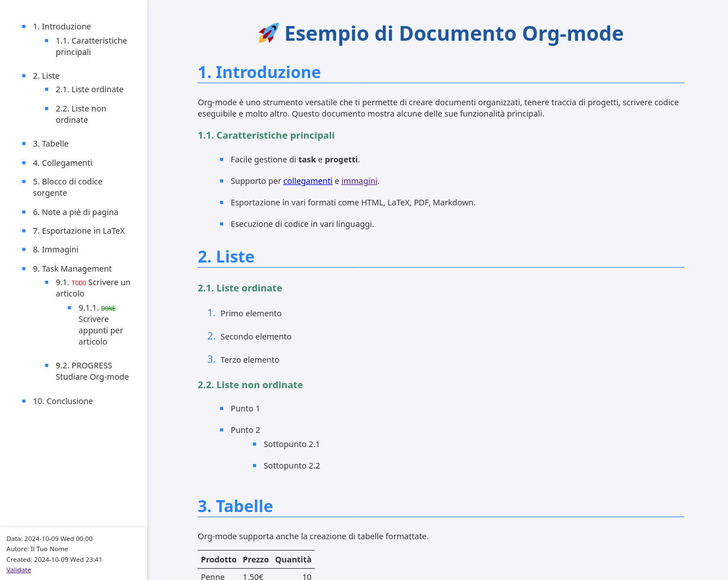
Task: Click the 'Primo elemento' list item
Action: point(251,313)
